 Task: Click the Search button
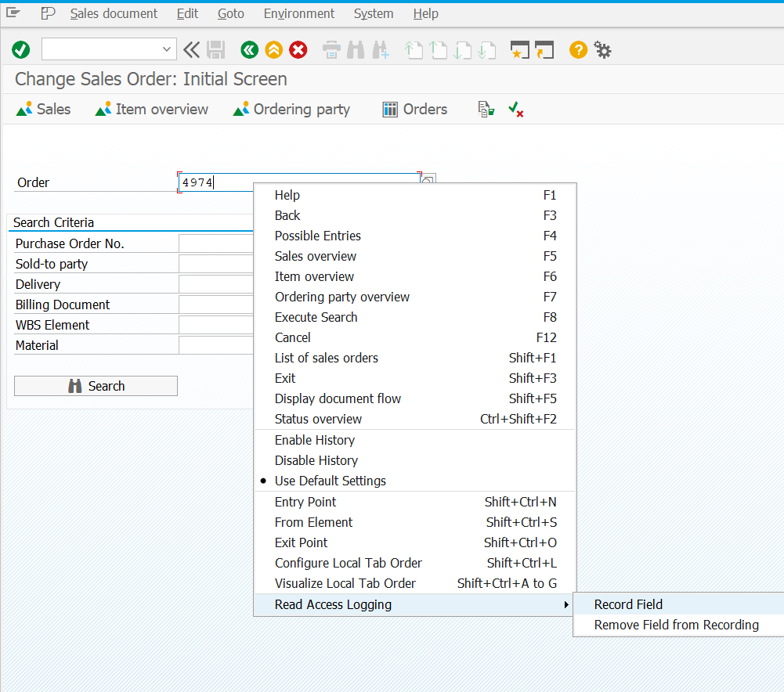tap(96, 385)
